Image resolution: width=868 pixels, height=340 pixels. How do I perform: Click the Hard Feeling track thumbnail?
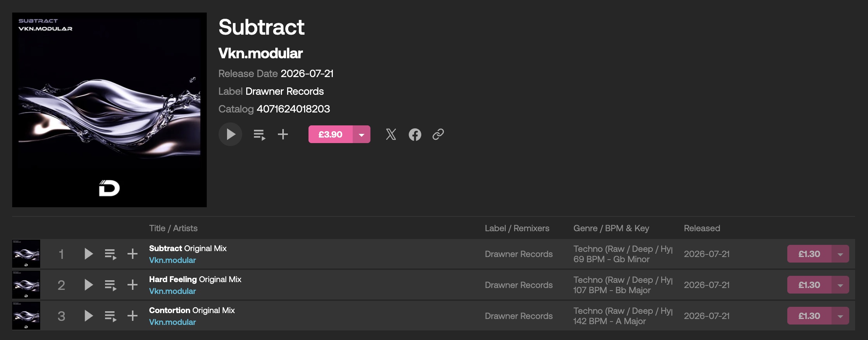[26, 285]
